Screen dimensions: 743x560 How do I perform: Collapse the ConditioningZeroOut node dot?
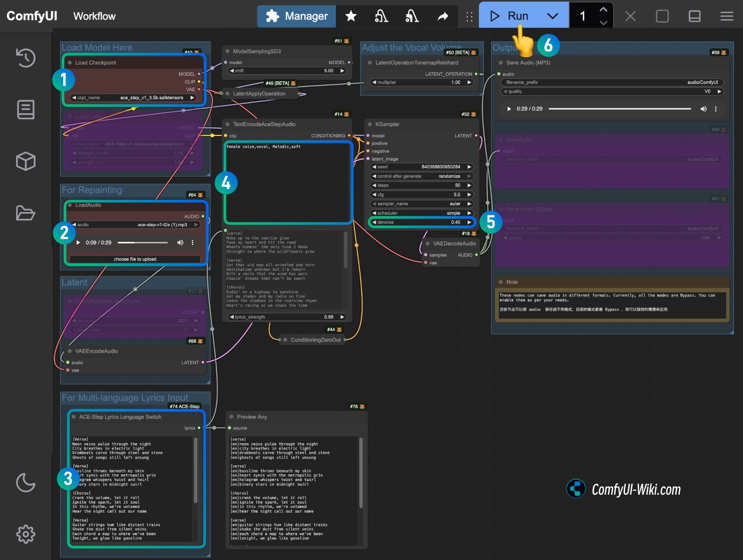pos(285,340)
